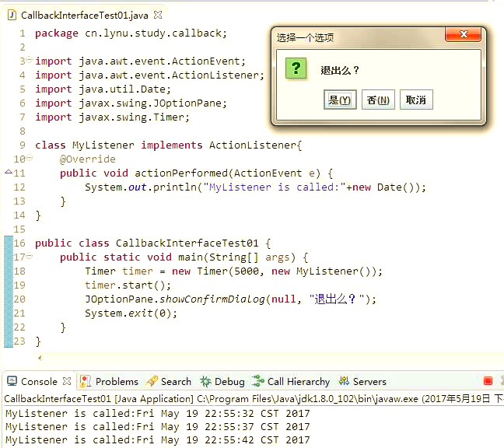504x448 pixels.
Task: Click console output line with 22:55:37
Action: (157, 426)
